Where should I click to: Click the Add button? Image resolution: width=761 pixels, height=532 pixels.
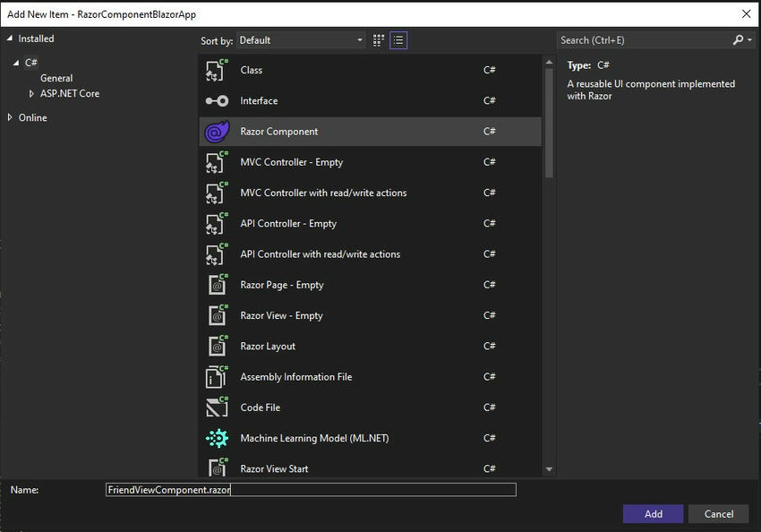pyautogui.click(x=653, y=513)
